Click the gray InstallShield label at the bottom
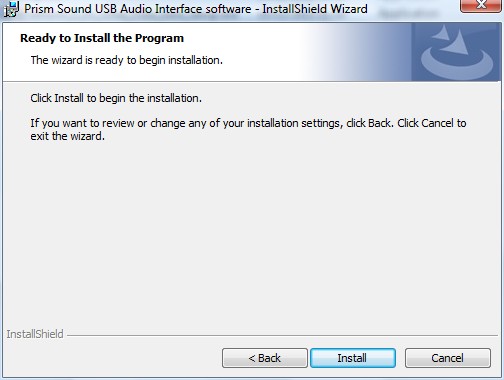 point(35,334)
